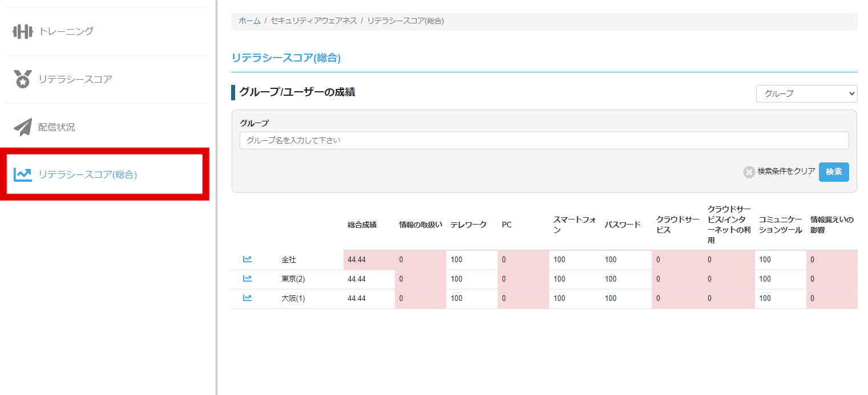
Task: Click the リテラシースコア(総合) page title
Action: (286, 58)
